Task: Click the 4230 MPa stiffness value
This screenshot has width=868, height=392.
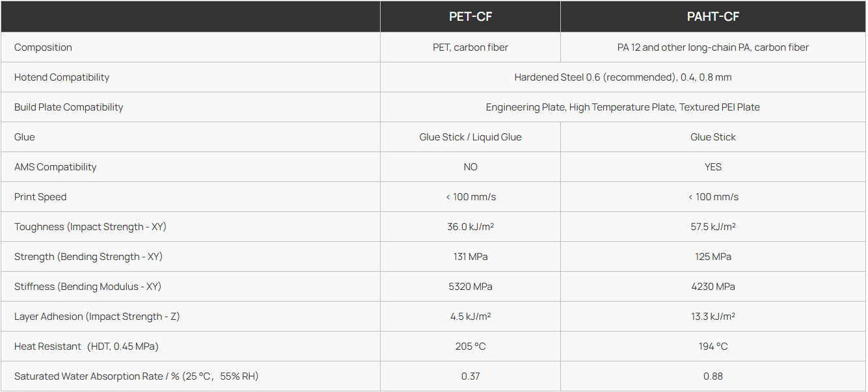Action: pyautogui.click(x=713, y=287)
